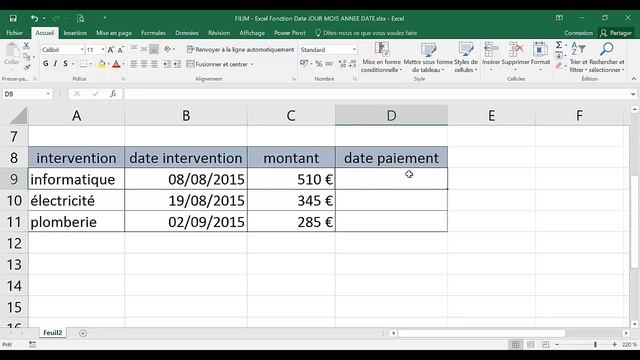Switch to the Insertion tab
Viewport: 640px width, 360px height.
[75, 33]
